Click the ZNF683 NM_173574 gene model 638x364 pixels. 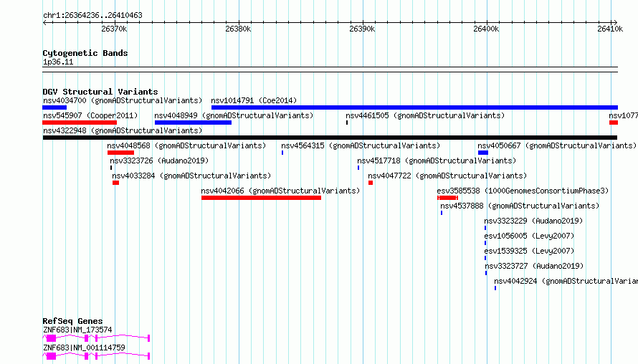tap(97, 338)
